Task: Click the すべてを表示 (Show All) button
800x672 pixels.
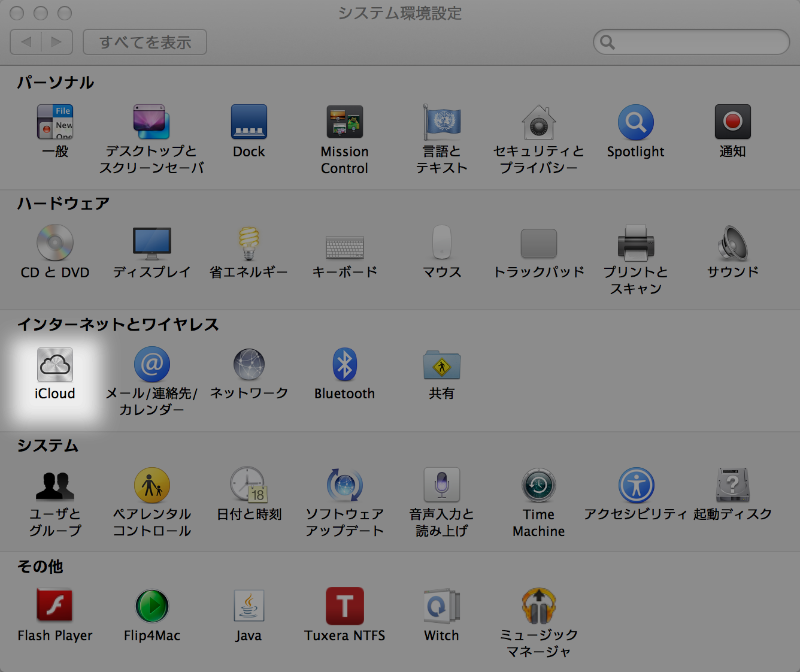Action: pos(145,42)
